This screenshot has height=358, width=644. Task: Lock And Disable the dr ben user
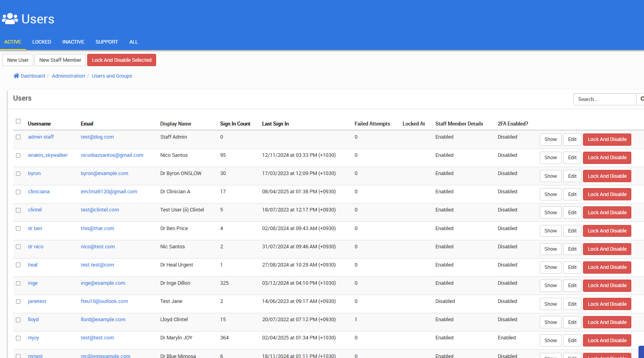pyautogui.click(x=607, y=231)
